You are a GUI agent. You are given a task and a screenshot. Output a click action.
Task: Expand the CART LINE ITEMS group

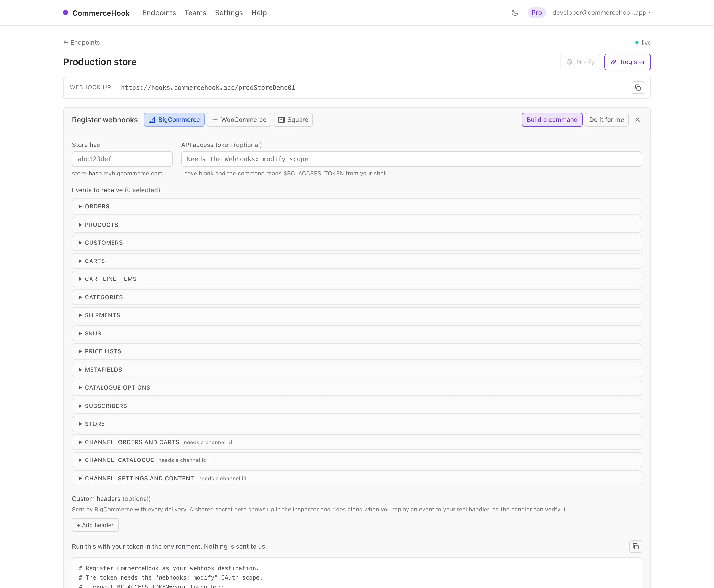(357, 279)
